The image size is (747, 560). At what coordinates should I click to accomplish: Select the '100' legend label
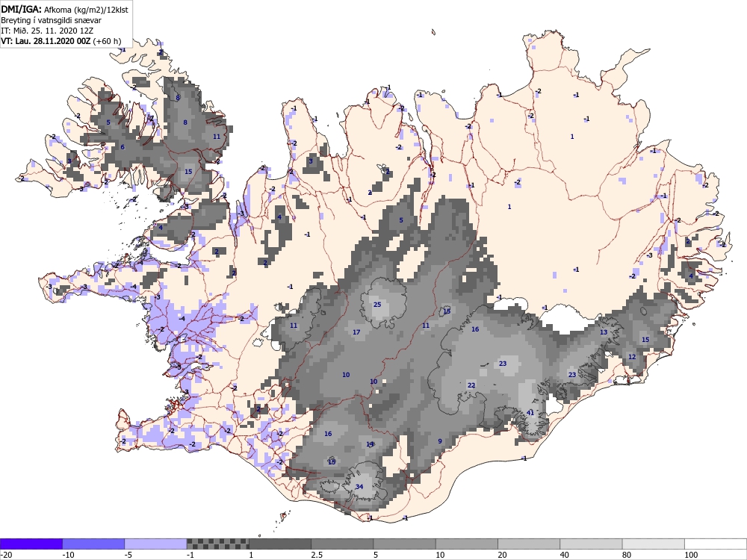pyautogui.click(x=691, y=555)
